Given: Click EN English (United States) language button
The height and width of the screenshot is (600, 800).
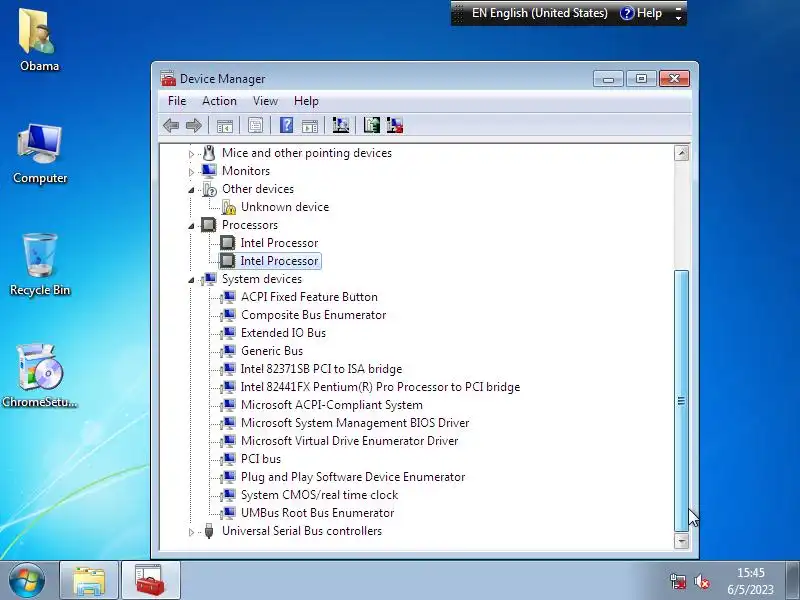Looking at the screenshot, I should pyautogui.click(x=539, y=13).
